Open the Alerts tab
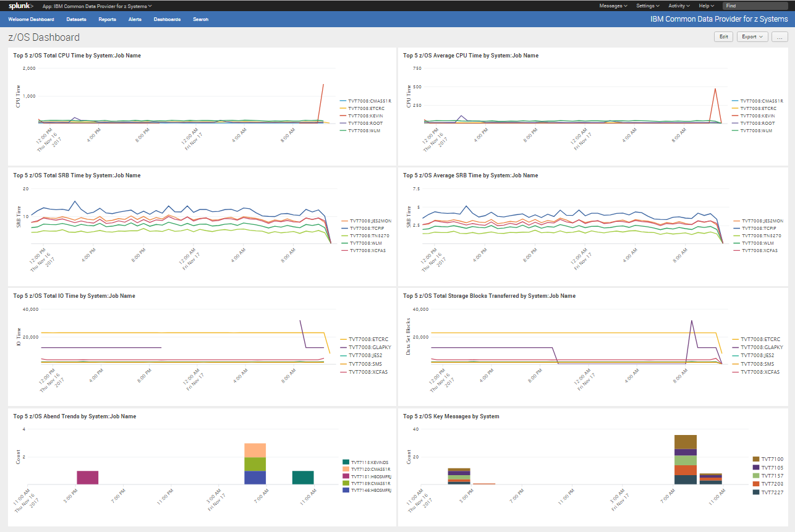 point(135,19)
